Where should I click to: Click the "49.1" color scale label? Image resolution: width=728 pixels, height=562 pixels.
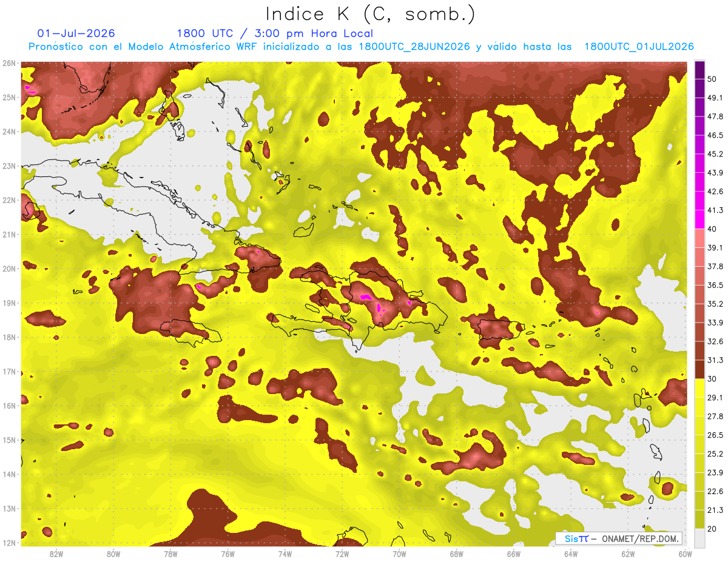click(715, 98)
